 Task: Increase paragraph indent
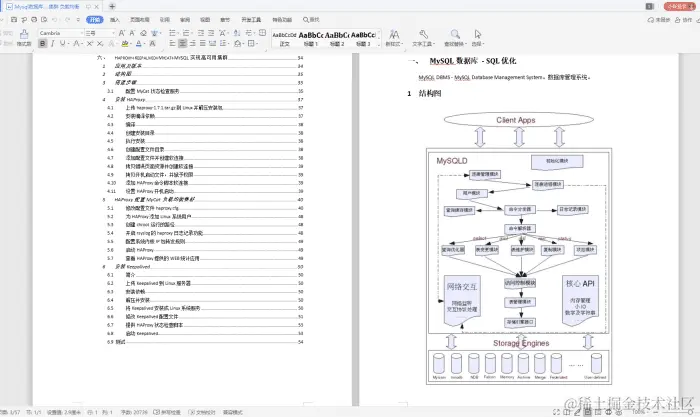pos(211,33)
